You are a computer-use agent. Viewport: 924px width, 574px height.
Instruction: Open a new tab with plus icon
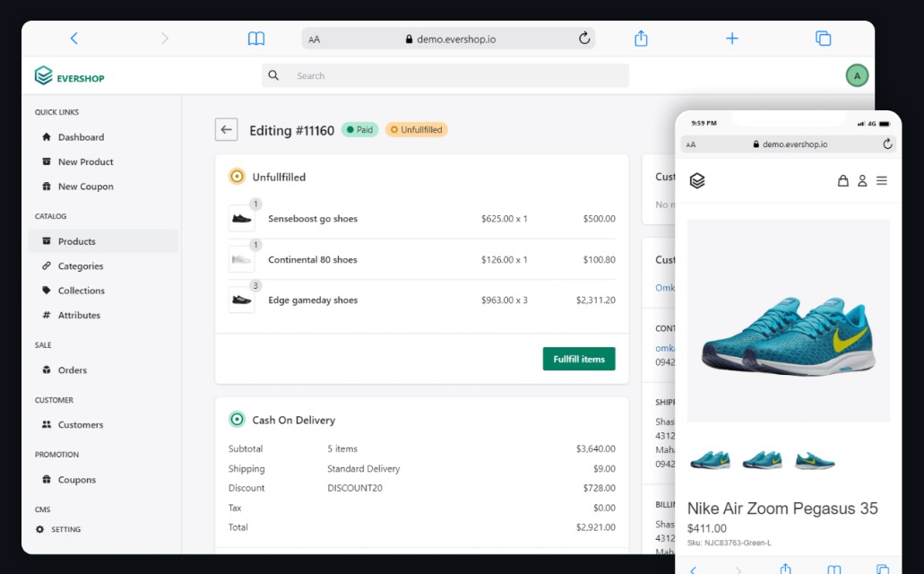click(732, 39)
